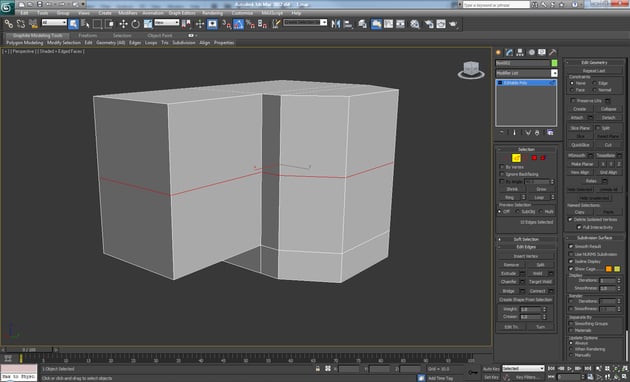Switch to the Create command panel
The width and height of the screenshot is (630, 382).
tap(499, 52)
